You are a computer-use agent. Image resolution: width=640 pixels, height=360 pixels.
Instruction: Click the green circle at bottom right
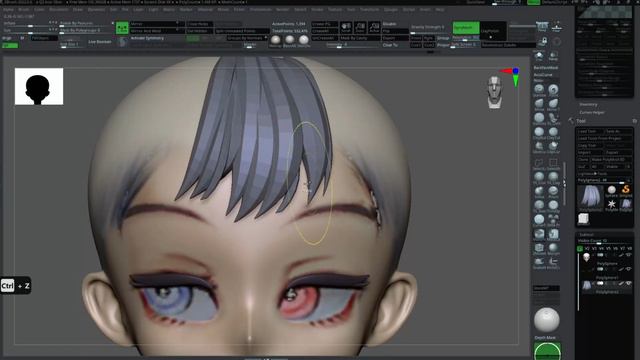(547, 352)
